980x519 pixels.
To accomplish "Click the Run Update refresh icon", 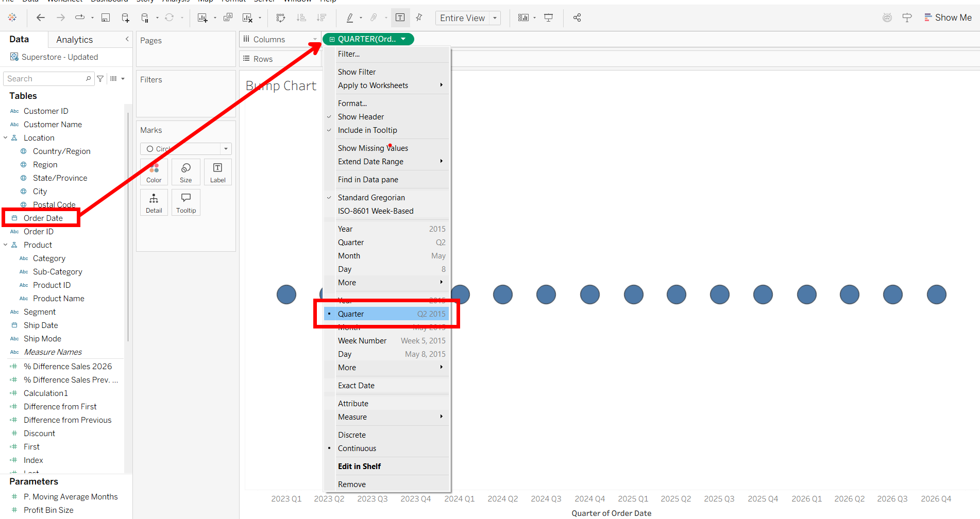I will pos(169,18).
